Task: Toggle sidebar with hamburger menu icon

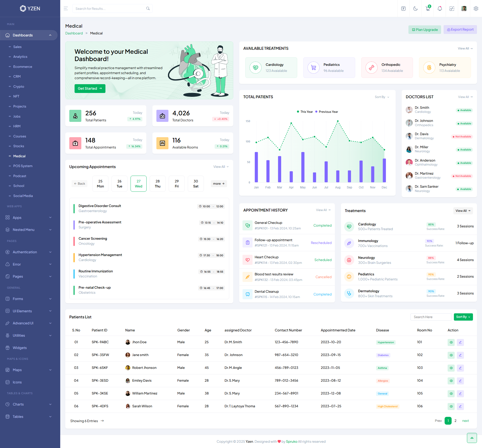Action: pos(66,9)
